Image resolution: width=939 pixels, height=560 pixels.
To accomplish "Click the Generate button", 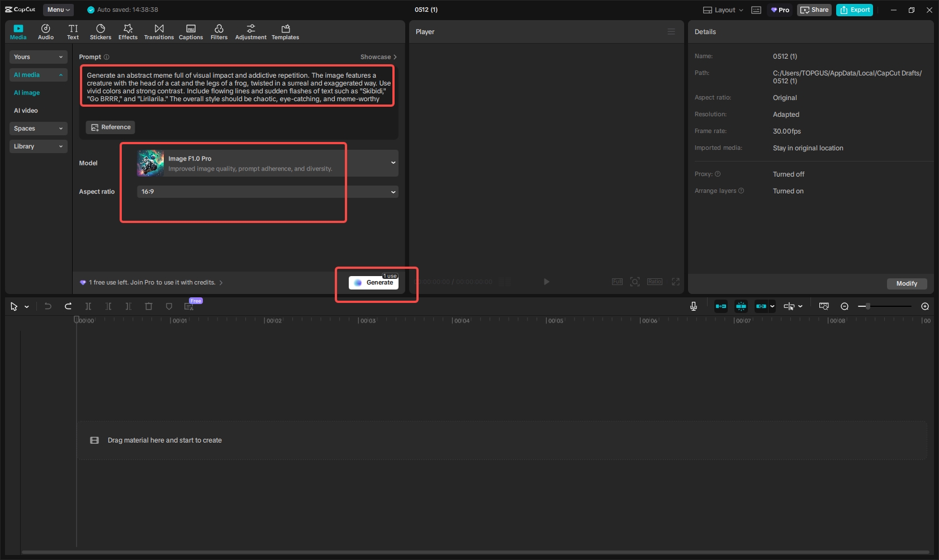I will click(373, 283).
